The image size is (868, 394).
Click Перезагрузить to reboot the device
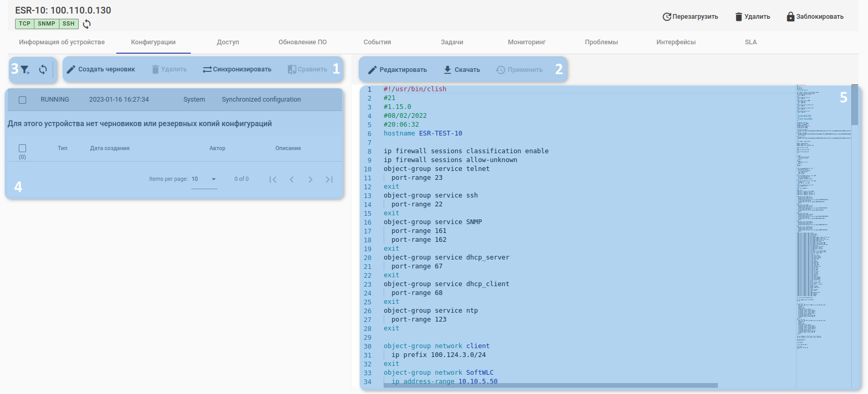click(690, 17)
